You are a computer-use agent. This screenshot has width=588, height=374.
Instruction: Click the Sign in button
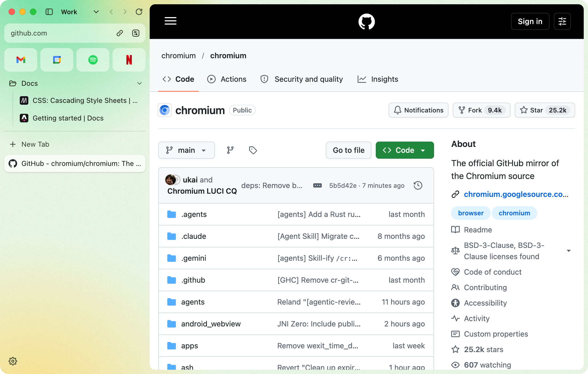point(530,21)
